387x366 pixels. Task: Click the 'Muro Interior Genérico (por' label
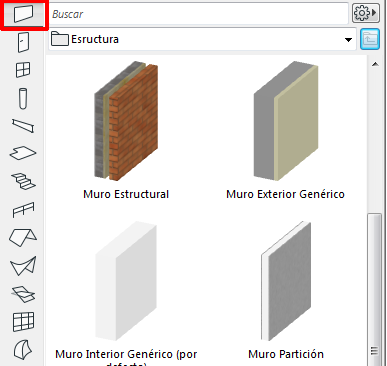coord(126,354)
